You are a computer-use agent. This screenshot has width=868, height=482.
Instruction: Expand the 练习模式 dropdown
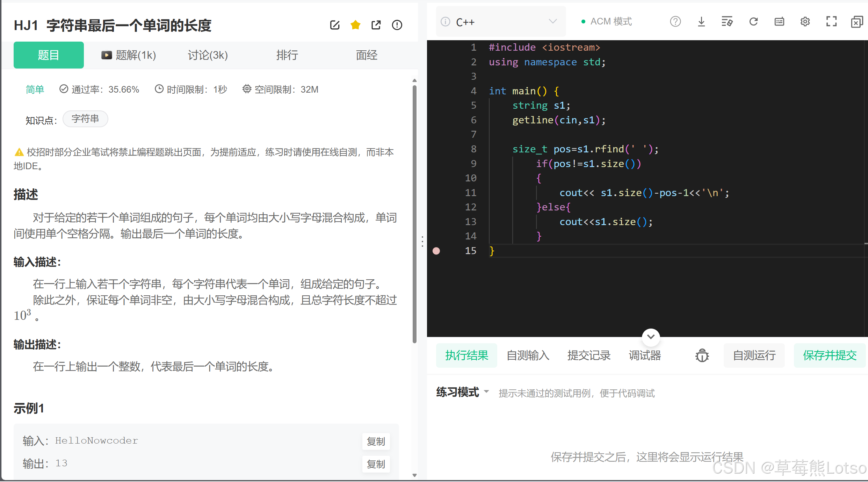coord(486,391)
